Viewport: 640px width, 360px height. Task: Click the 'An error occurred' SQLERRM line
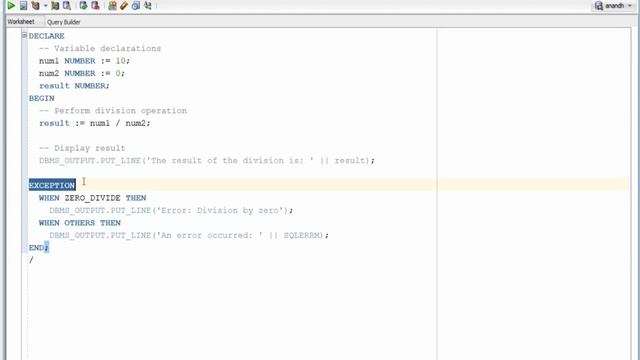click(189, 236)
